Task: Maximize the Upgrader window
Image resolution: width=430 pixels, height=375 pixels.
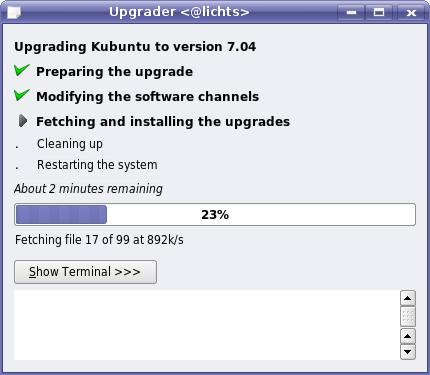Action: coord(379,13)
